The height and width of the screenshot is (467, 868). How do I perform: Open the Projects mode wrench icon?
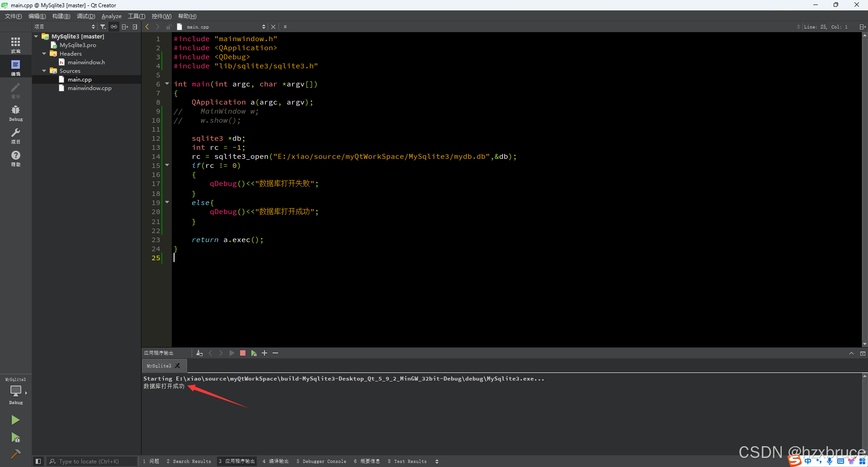[x=16, y=134]
